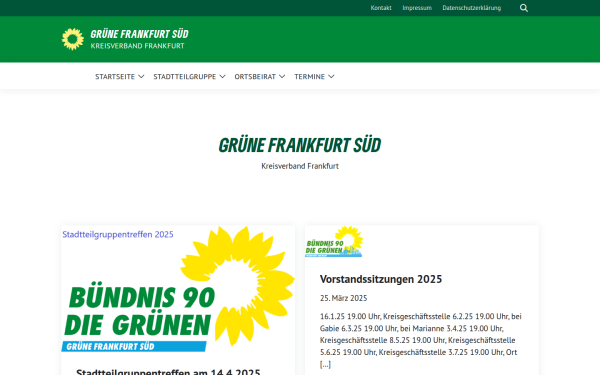Click the main heading Grüne Frankfurt Süd
Image resolution: width=600 pixels, height=375 pixels.
[300, 145]
